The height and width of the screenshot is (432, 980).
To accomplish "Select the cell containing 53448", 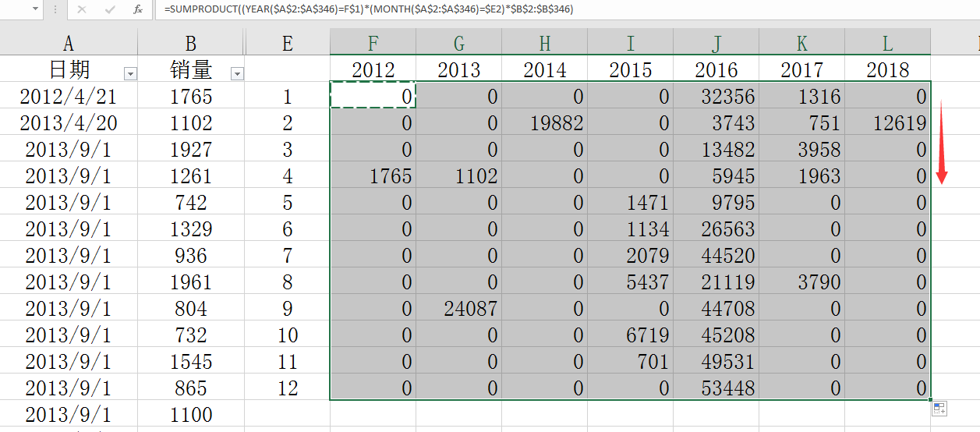I will point(716,388).
